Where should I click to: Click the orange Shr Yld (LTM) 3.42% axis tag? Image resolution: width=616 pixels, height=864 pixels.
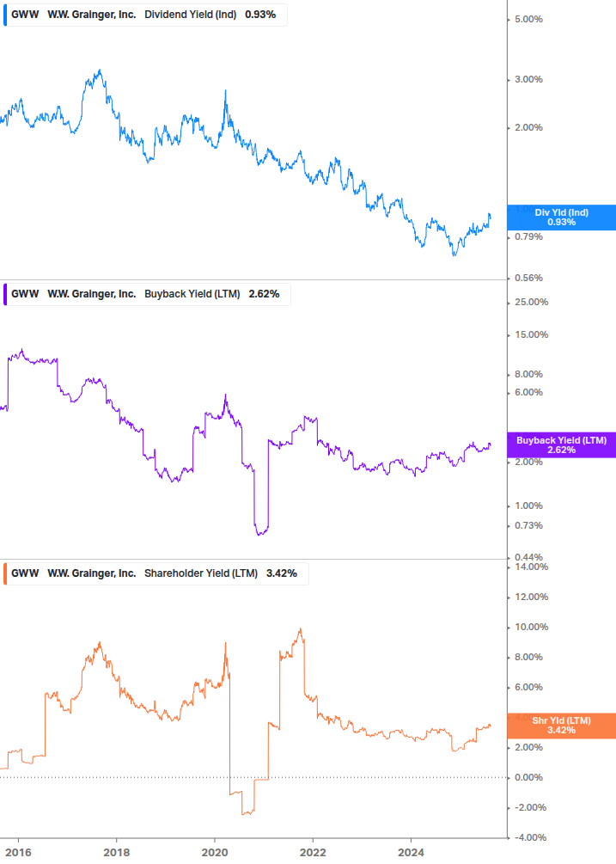click(561, 725)
